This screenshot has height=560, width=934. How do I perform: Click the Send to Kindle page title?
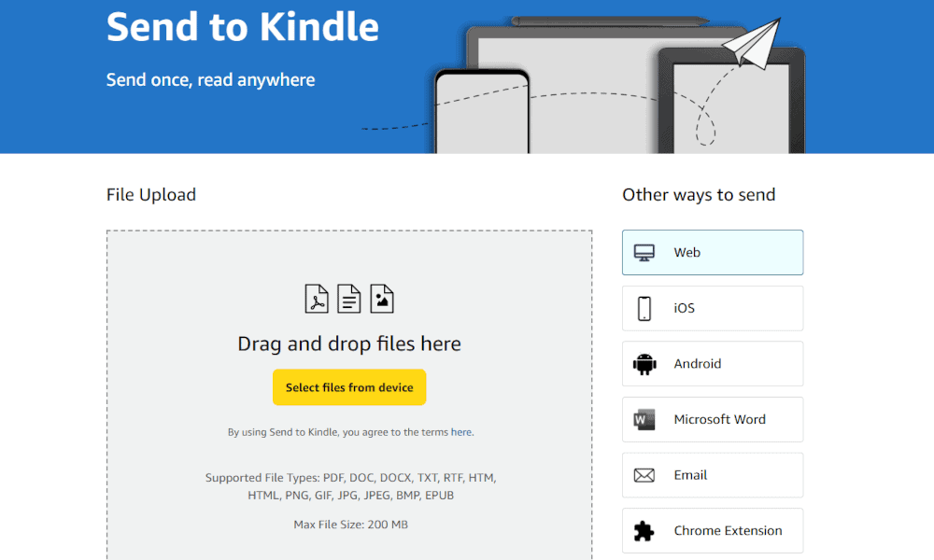pyautogui.click(x=243, y=27)
